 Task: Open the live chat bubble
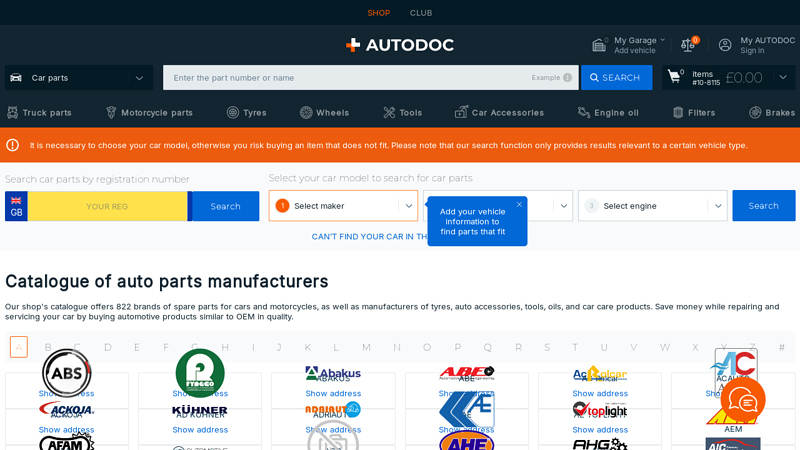click(743, 400)
